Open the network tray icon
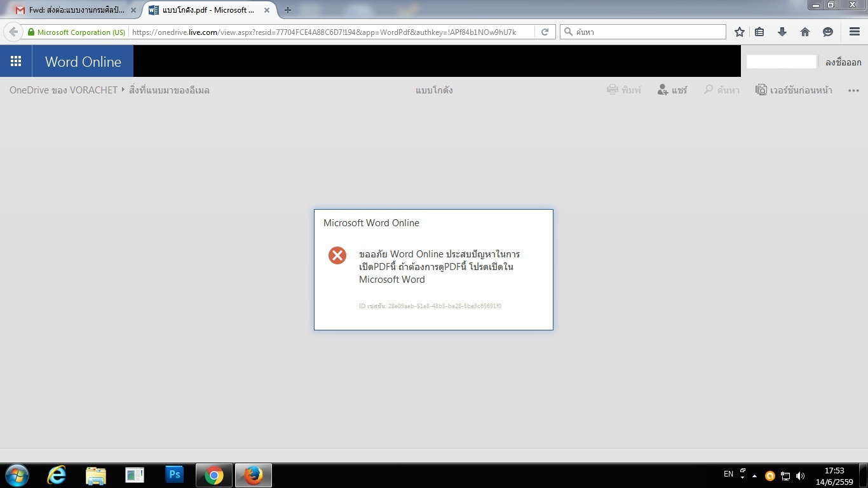The height and width of the screenshot is (488, 868). tap(785, 476)
